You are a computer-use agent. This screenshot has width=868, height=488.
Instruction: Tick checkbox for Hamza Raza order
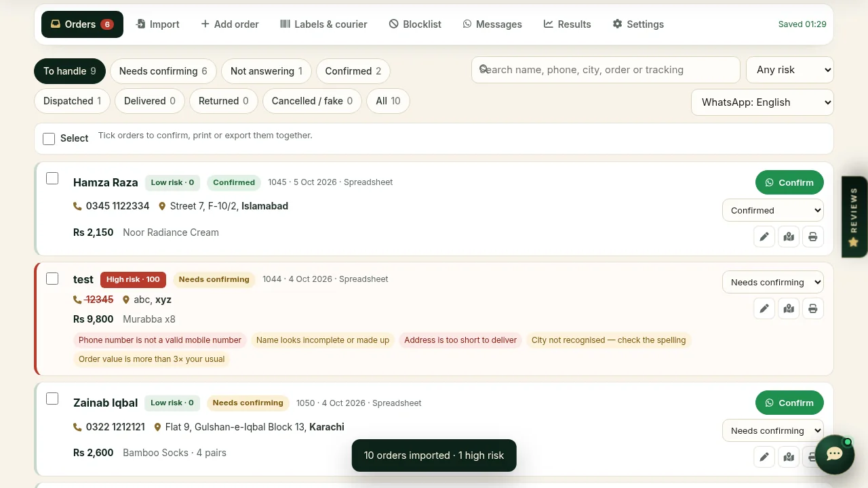click(x=52, y=178)
